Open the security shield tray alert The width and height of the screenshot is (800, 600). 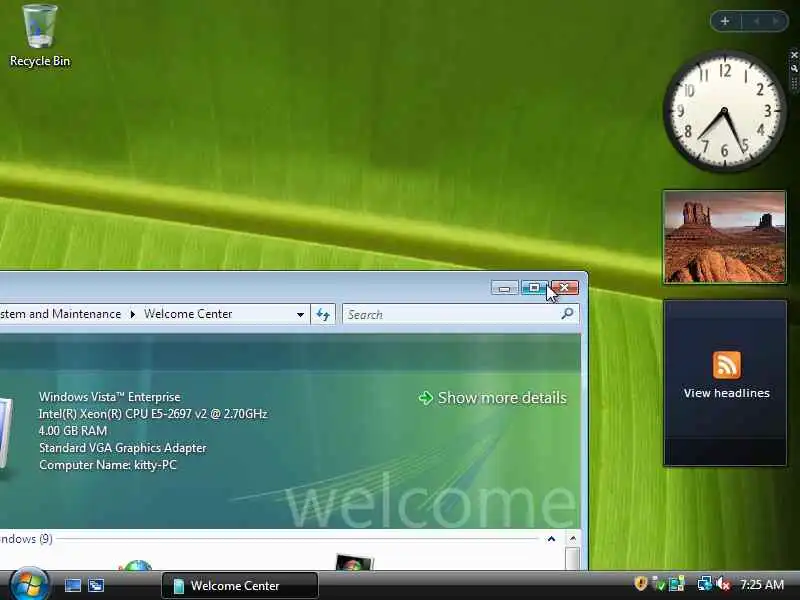coord(640,583)
